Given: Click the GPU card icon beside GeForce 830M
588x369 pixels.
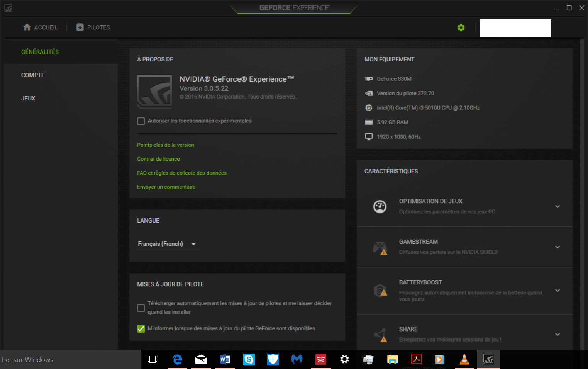Looking at the screenshot, I should (x=369, y=79).
